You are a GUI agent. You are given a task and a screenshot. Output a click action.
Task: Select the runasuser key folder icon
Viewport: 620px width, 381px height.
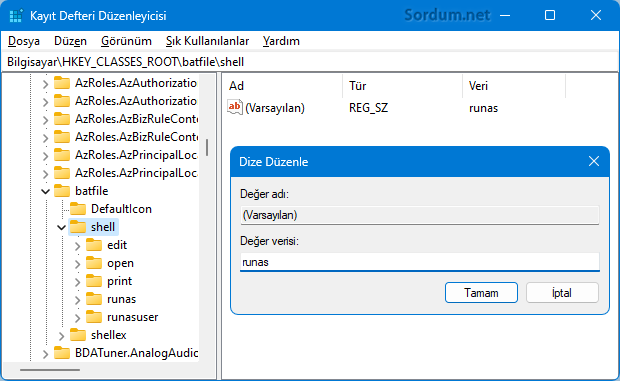(x=94, y=317)
